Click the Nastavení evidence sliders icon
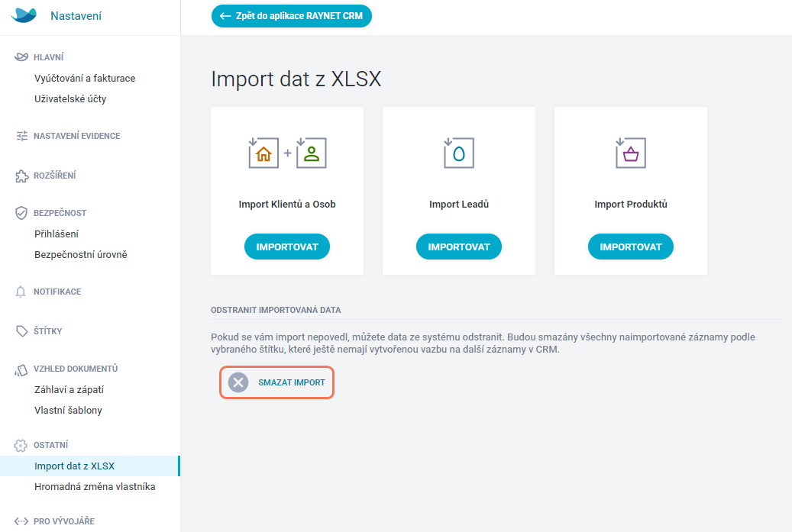 21,136
